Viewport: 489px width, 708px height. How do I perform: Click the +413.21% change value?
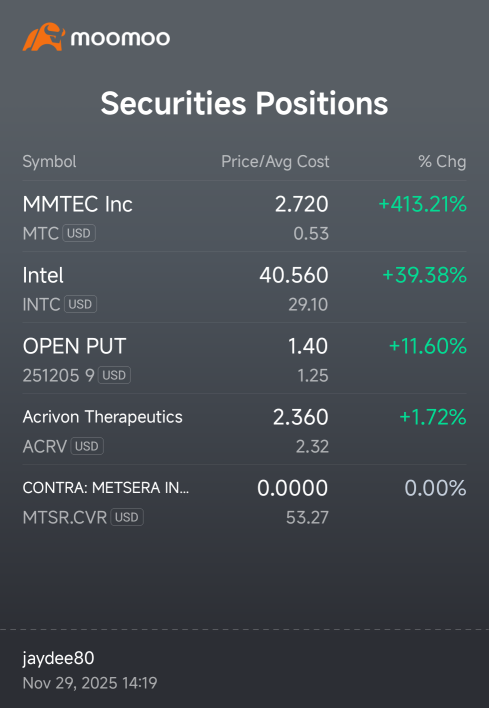pos(423,204)
